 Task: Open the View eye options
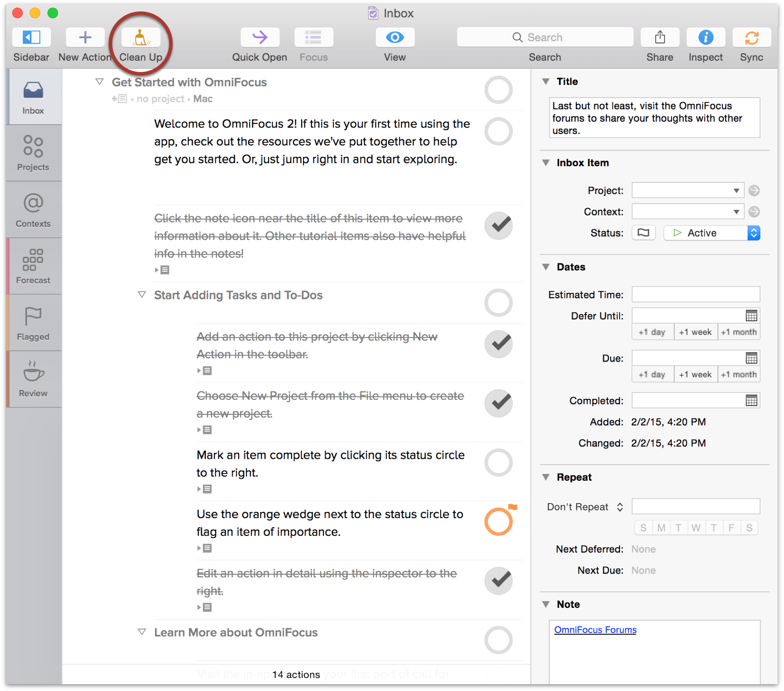[395, 37]
